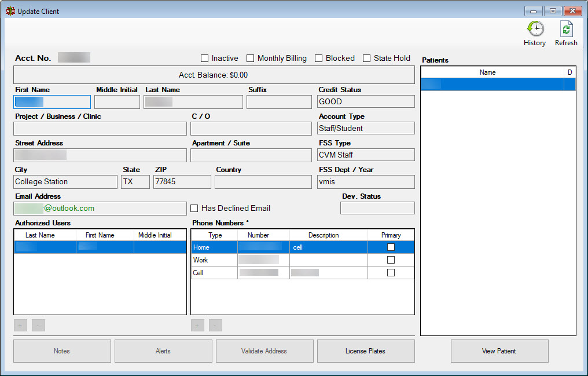Enable Monthly Billing checkbox
Screen dimensions: 588x376
click(250, 58)
